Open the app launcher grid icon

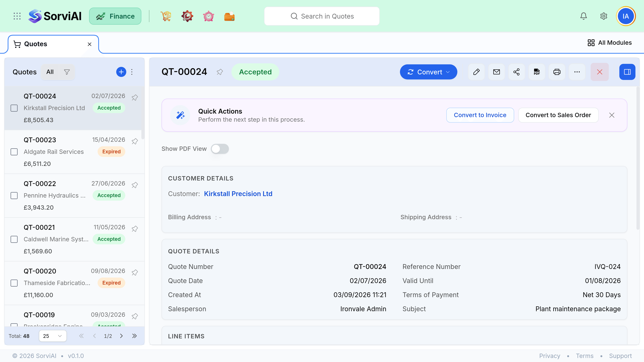click(x=17, y=16)
